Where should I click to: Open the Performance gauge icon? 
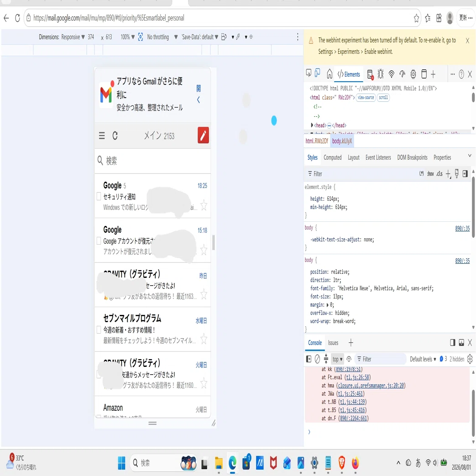402,74
